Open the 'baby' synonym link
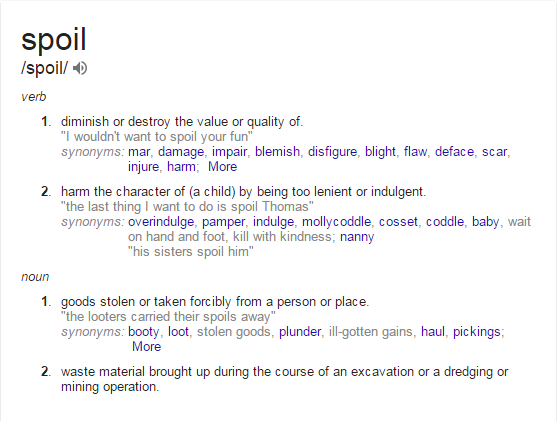The width and height of the screenshot is (557, 421). tap(486, 222)
